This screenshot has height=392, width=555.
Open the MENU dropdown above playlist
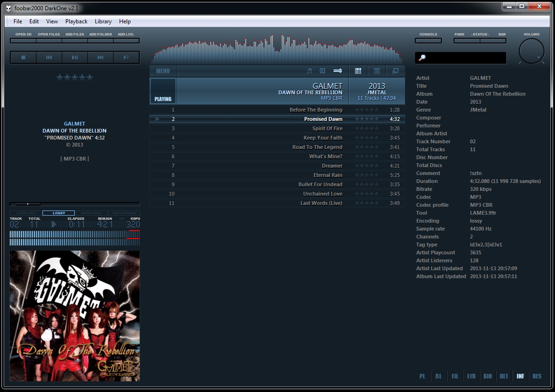pyautogui.click(x=163, y=71)
